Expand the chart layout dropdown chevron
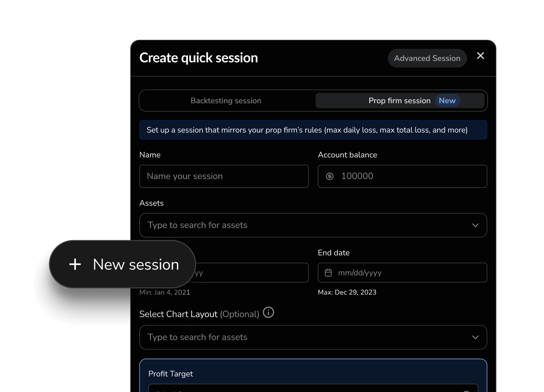 click(x=475, y=337)
